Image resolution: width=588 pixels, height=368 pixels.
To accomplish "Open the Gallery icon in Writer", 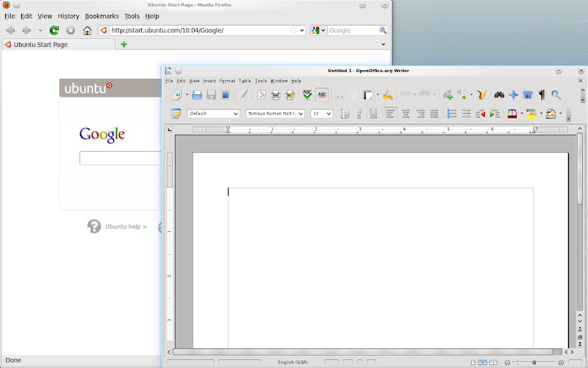I will pos(528,95).
